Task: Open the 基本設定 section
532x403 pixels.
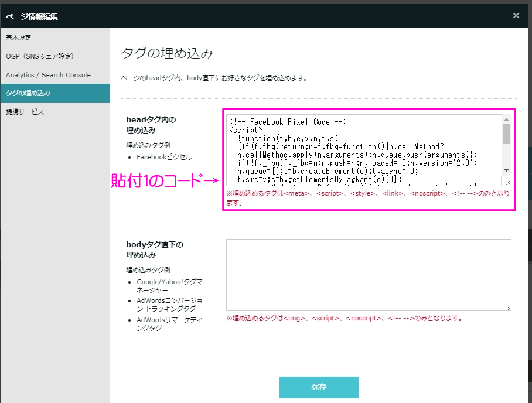Action: (19, 37)
